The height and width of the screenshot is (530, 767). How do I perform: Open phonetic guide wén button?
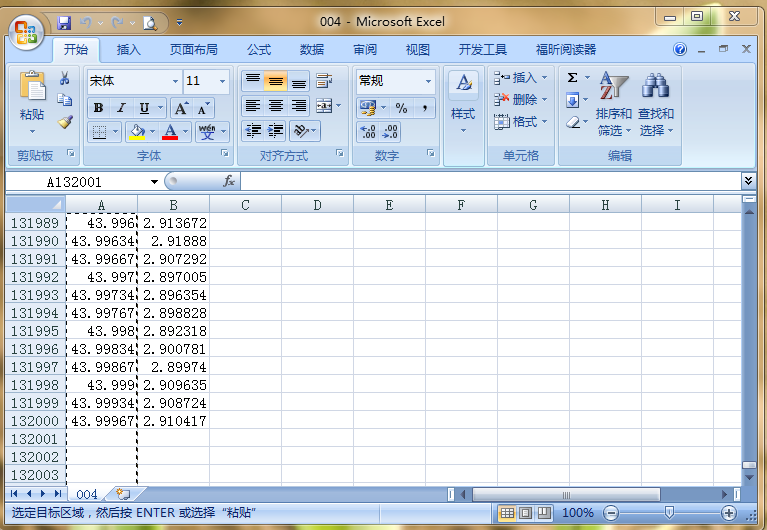207,131
